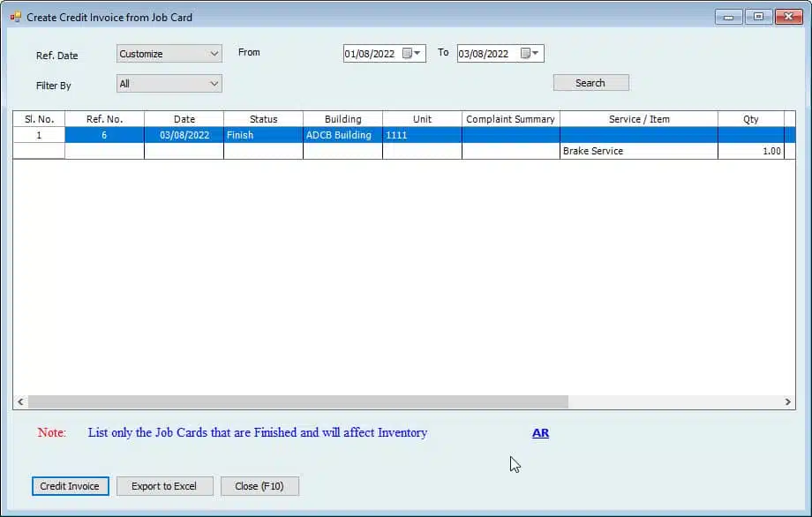Select job card row with ADCB Building
This screenshot has width=812, height=517.
[x=342, y=135]
